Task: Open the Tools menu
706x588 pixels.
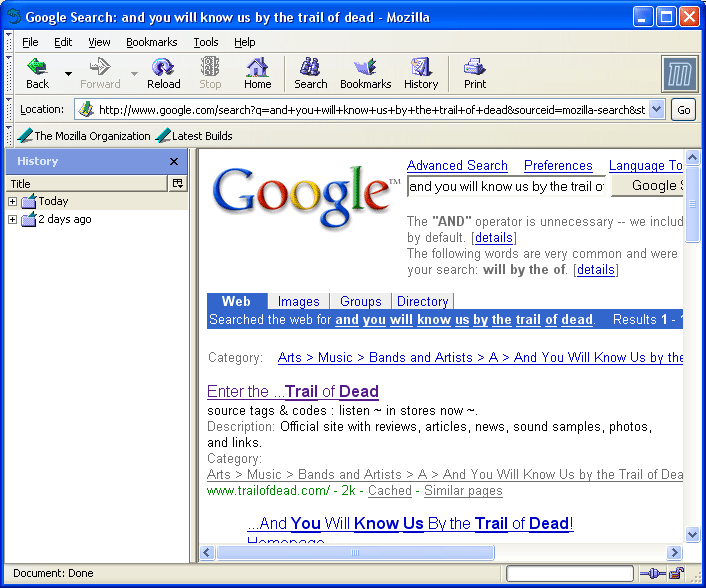Action: (206, 42)
